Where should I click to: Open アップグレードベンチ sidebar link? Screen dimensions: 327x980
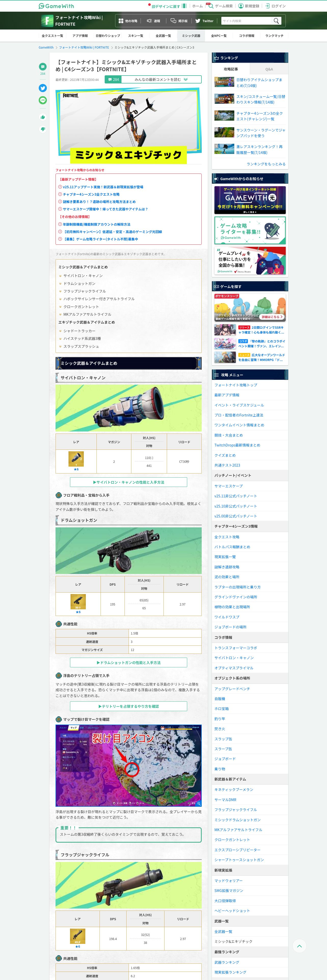click(x=232, y=689)
